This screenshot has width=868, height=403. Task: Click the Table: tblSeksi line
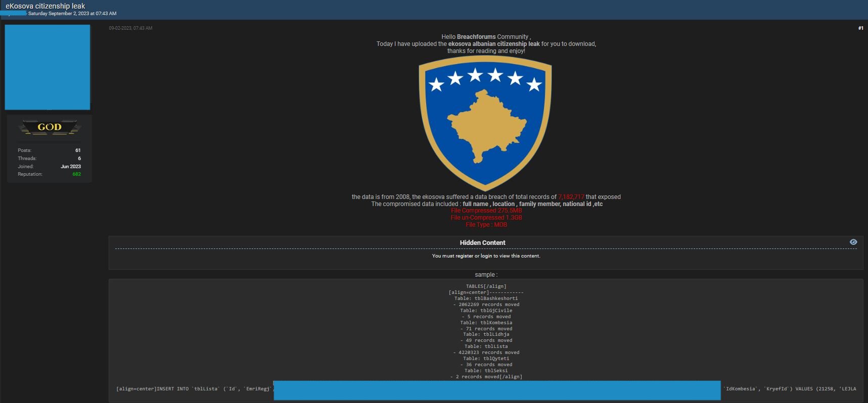point(486,371)
